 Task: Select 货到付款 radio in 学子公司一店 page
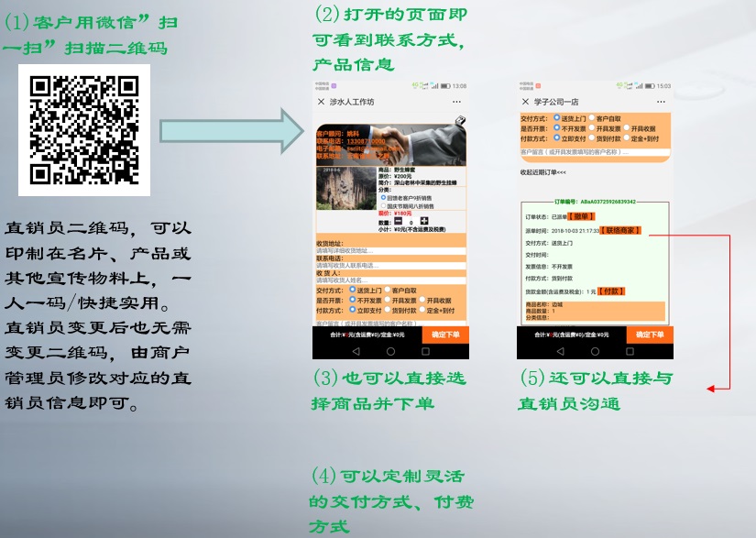(592, 138)
